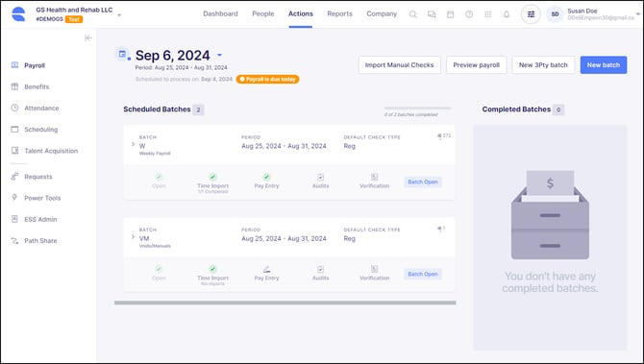Click Time Import checkmark in VM batch

click(212, 269)
